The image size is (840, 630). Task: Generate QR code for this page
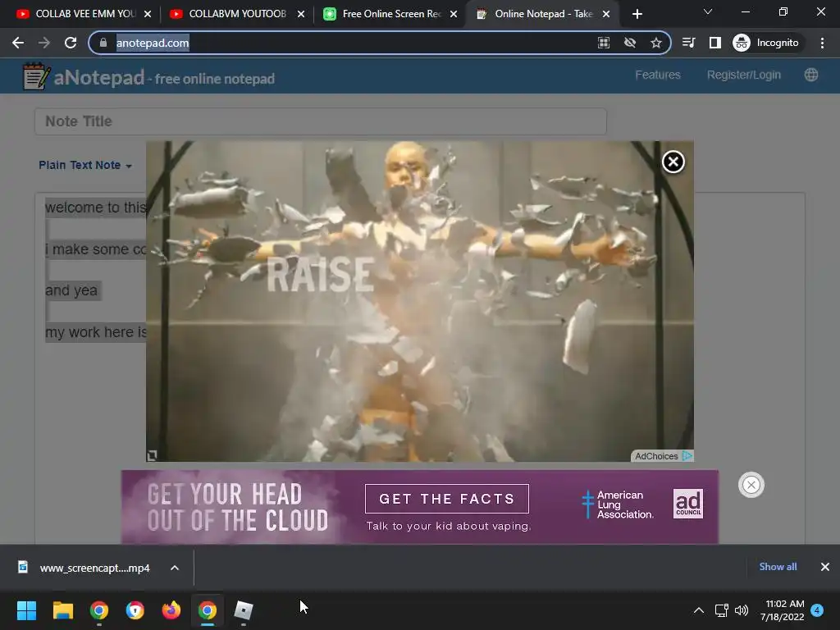tap(604, 43)
